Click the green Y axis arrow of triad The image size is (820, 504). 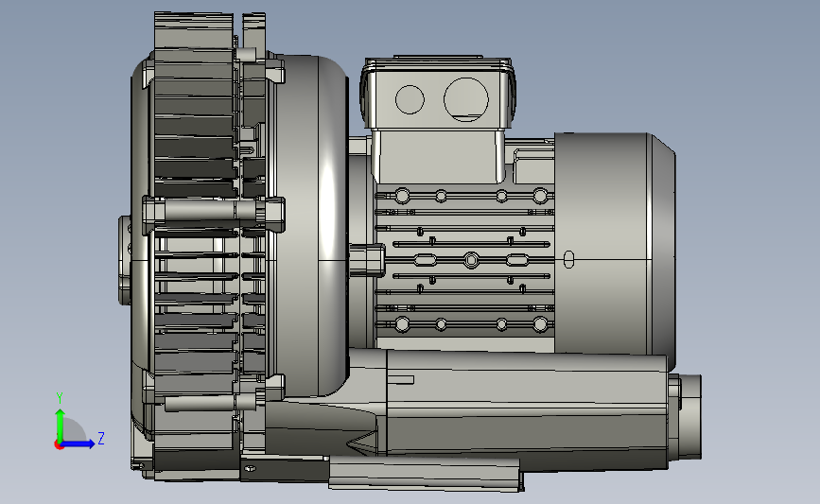(x=61, y=425)
